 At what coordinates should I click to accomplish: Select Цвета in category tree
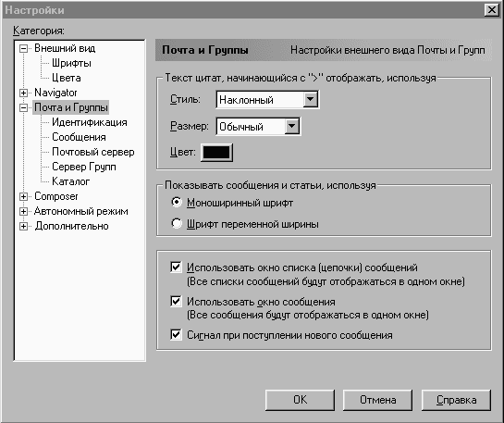coord(67,78)
